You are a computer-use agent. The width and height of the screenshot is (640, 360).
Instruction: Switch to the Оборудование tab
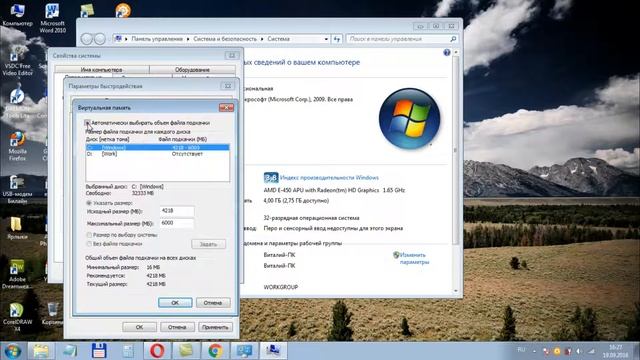(x=192, y=70)
